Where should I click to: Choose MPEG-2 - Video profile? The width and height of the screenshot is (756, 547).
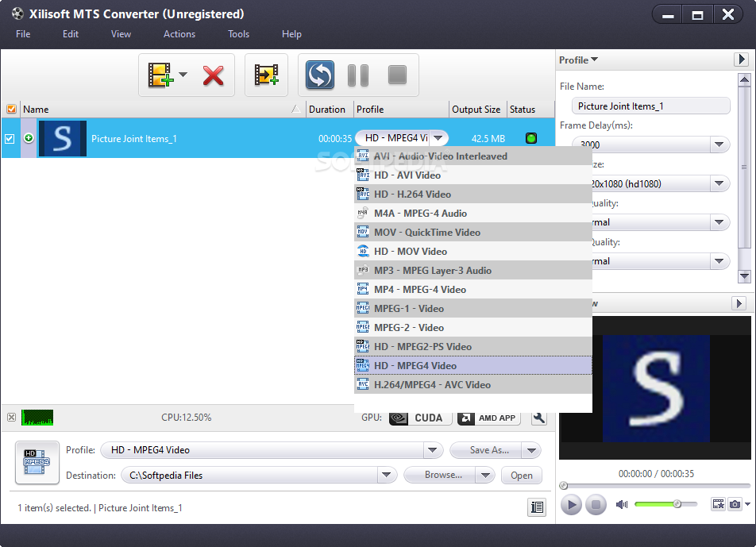pyautogui.click(x=473, y=328)
